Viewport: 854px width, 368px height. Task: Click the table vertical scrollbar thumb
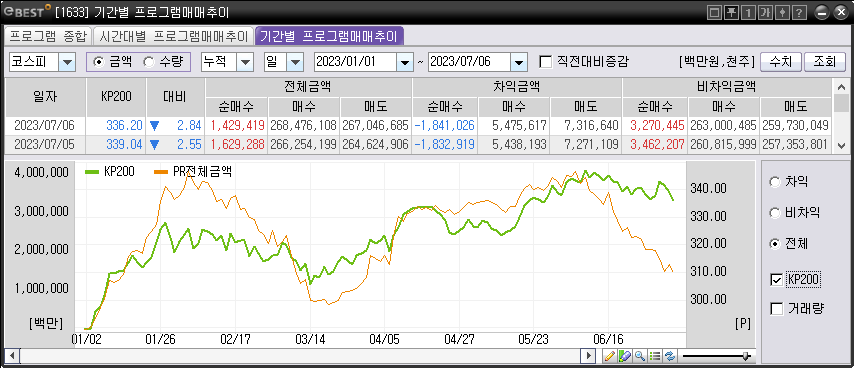tap(841, 102)
